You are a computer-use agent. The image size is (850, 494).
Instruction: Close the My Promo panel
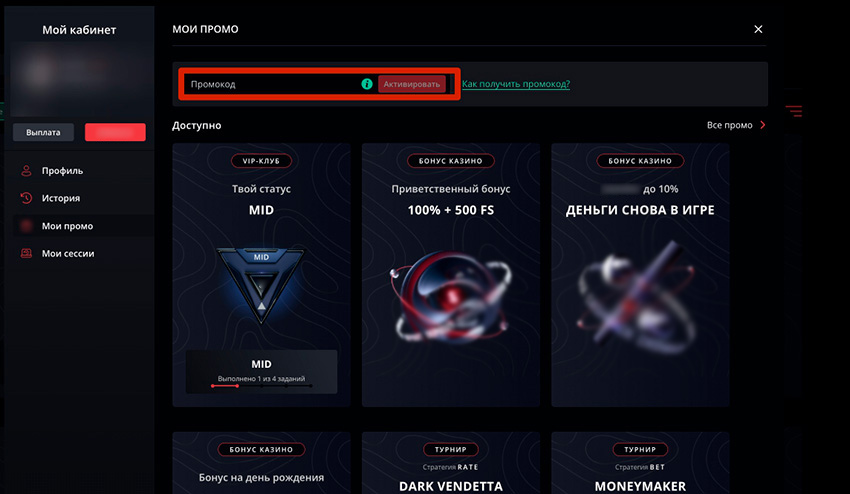point(758,29)
